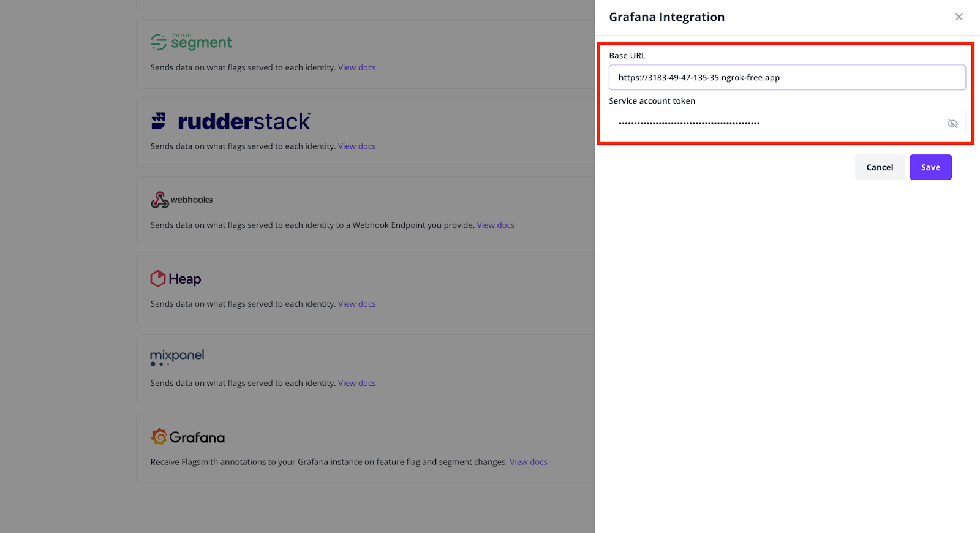980x533 pixels.
Task: Click the Base URL label
Action: click(627, 55)
